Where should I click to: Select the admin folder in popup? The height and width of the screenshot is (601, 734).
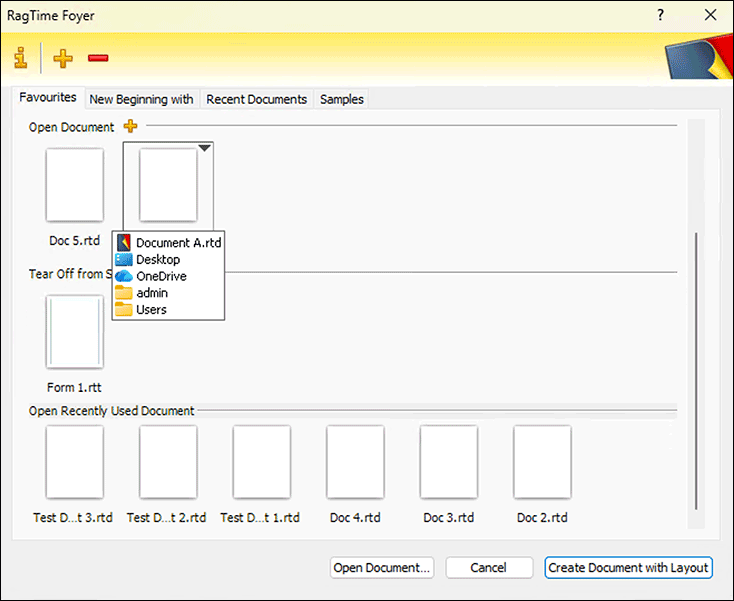(x=151, y=293)
